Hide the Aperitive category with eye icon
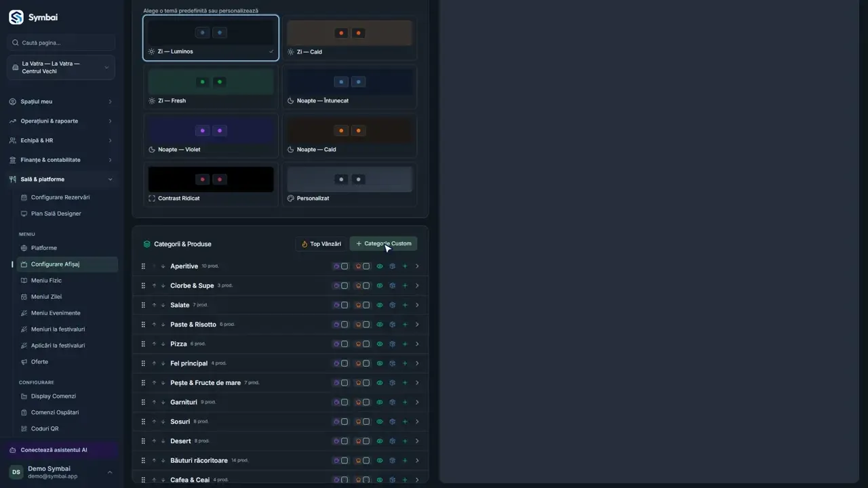 pos(380,266)
